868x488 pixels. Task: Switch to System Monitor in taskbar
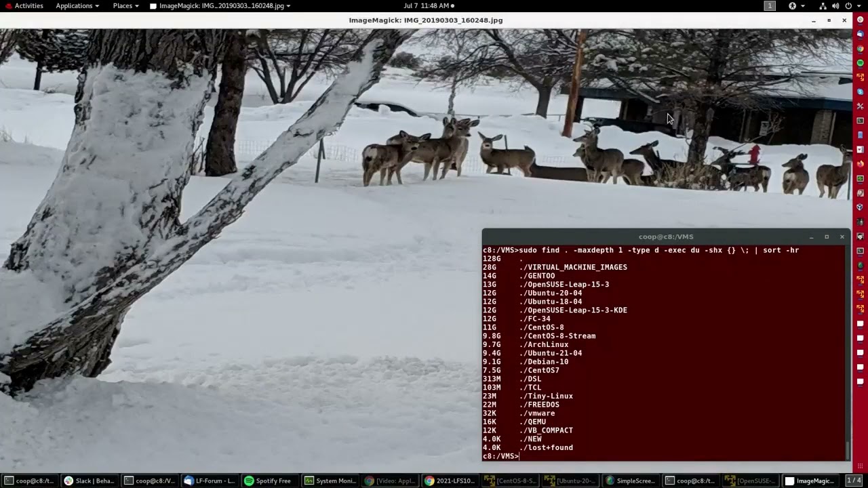tap(330, 481)
